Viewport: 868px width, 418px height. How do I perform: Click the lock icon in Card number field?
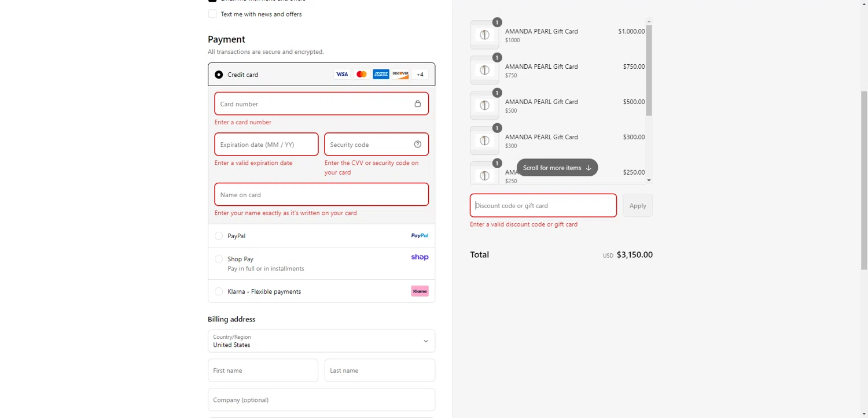(x=418, y=104)
